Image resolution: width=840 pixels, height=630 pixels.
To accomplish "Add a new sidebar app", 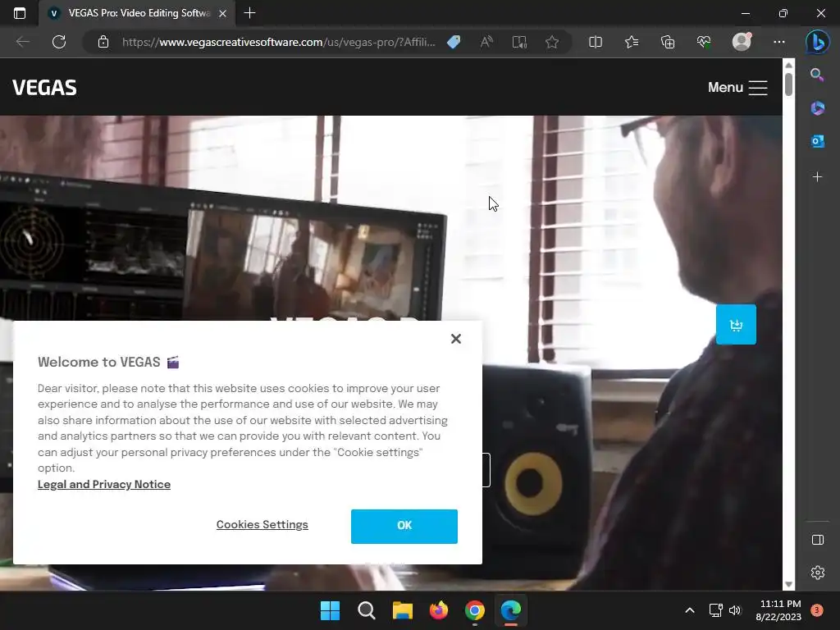I will tap(817, 177).
